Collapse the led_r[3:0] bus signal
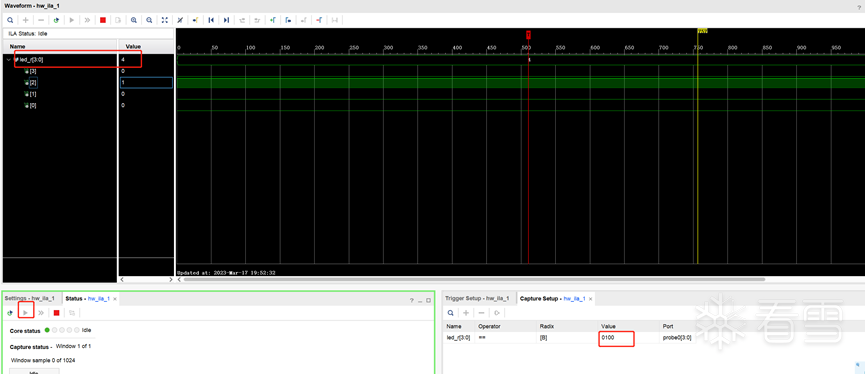Viewport: 865px width, 374px height. (x=8, y=60)
